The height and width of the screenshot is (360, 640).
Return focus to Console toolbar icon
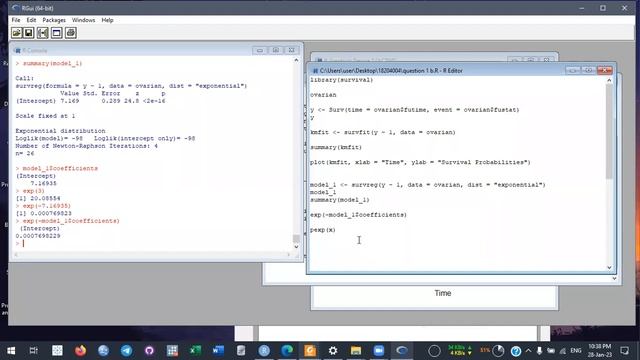point(57,33)
